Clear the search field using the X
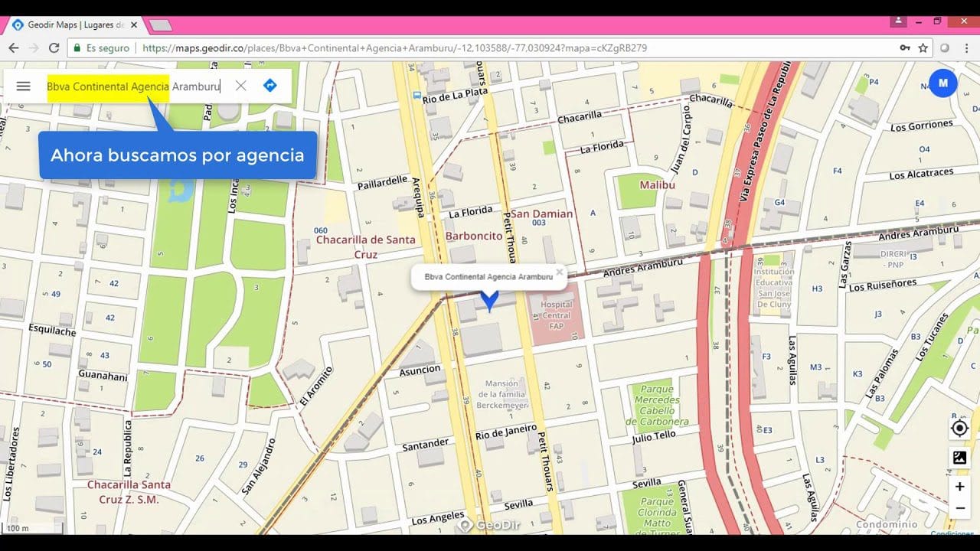Viewport: 980px width, 551px height. coord(240,86)
